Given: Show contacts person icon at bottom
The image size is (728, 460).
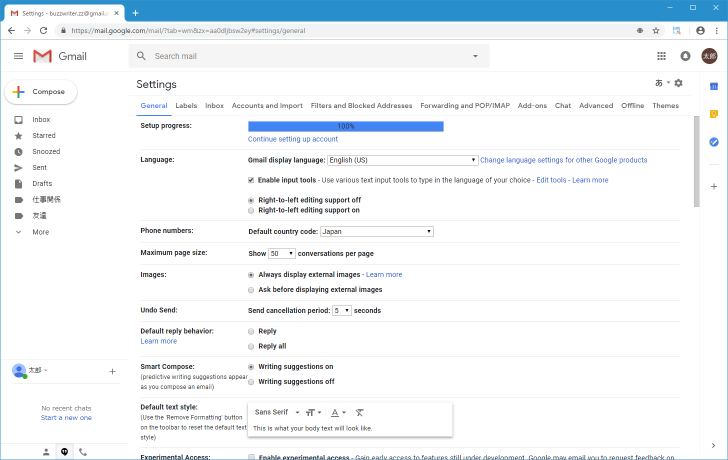Looking at the screenshot, I should coord(46,452).
